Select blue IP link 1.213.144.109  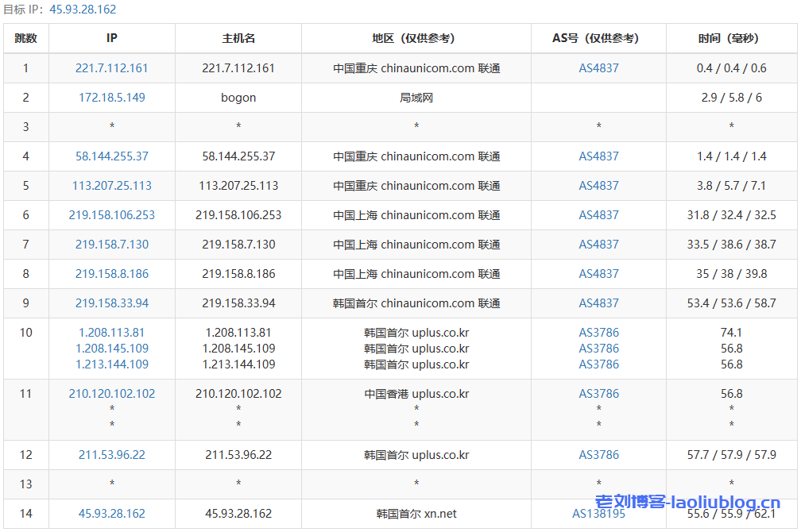pos(112,364)
